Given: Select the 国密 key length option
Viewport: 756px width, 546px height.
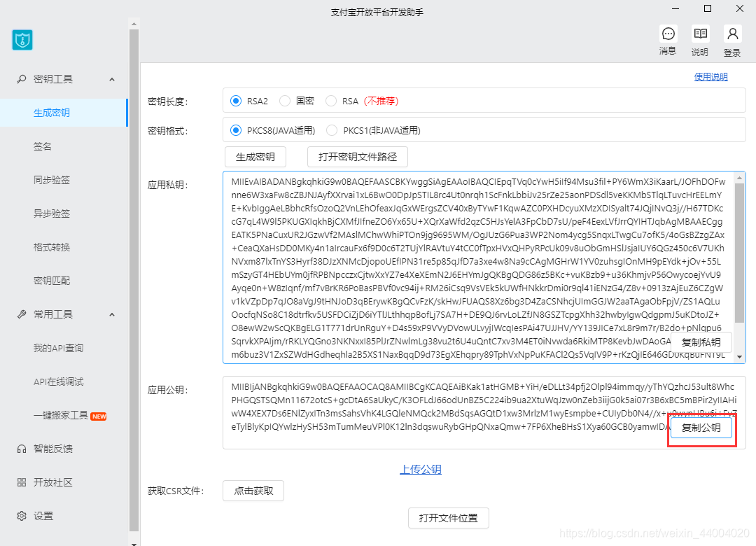Looking at the screenshot, I should [x=285, y=101].
